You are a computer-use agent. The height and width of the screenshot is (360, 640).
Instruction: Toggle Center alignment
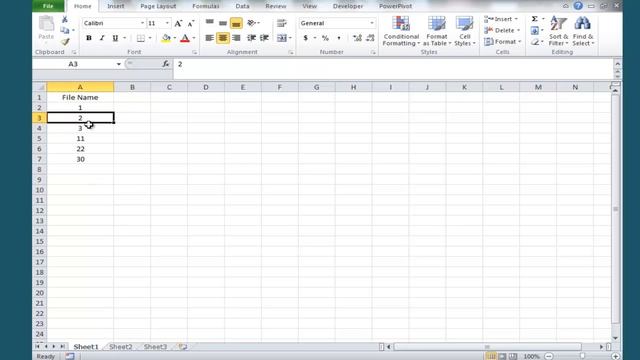223,38
